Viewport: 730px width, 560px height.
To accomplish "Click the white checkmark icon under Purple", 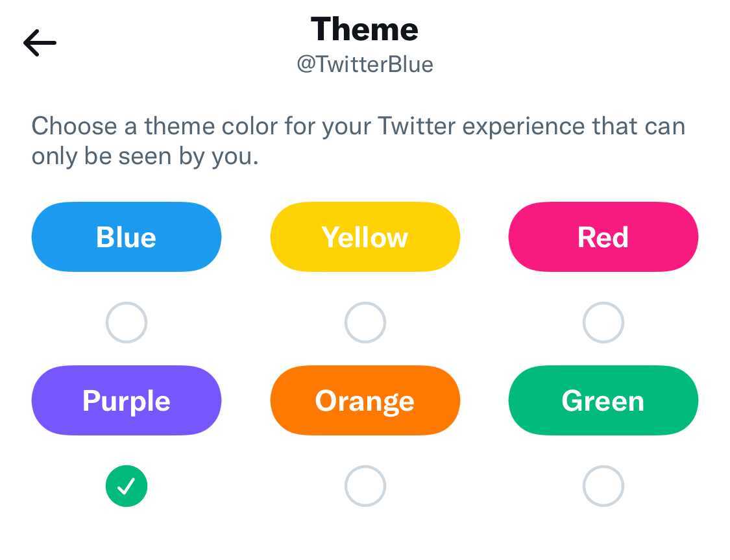I will 127,486.
